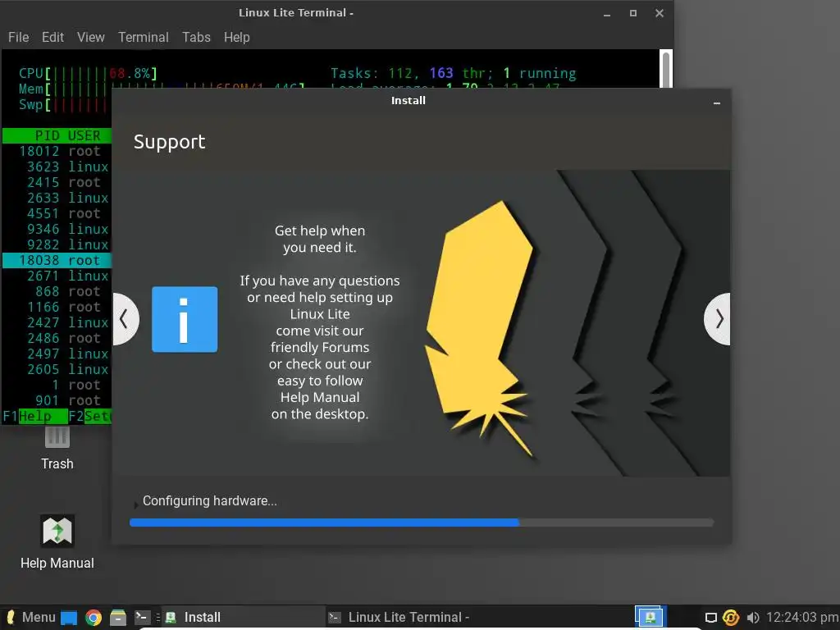The image size is (840, 630).
Task: Launch Chrome from the taskbar
Action: 94,618
